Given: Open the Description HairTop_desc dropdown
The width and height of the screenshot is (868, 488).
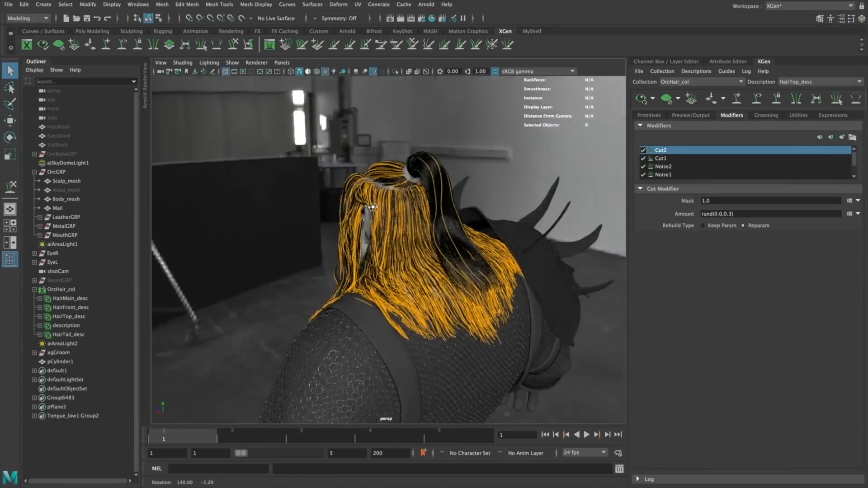Looking at the screenshot, I should click(820, 82).
